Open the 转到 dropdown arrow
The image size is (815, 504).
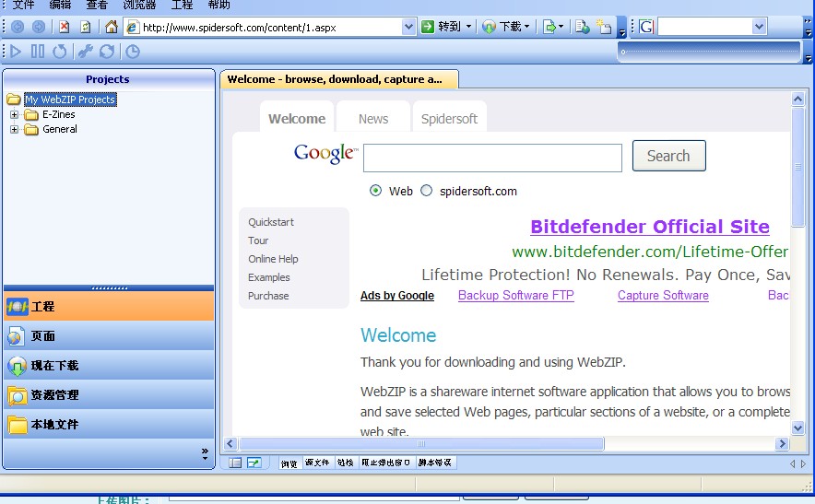pos(469,27)
